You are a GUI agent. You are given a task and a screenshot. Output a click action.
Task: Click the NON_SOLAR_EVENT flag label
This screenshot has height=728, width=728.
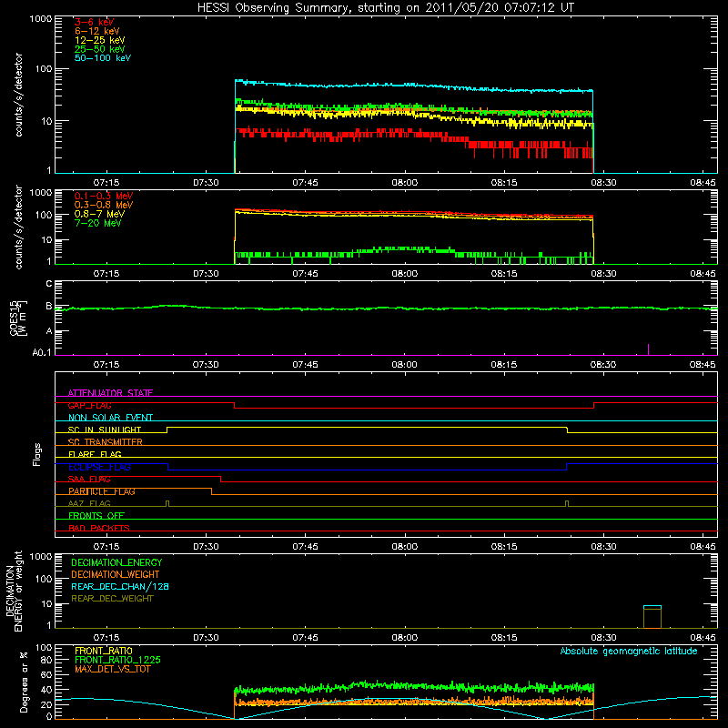click(x=110, y=418)
